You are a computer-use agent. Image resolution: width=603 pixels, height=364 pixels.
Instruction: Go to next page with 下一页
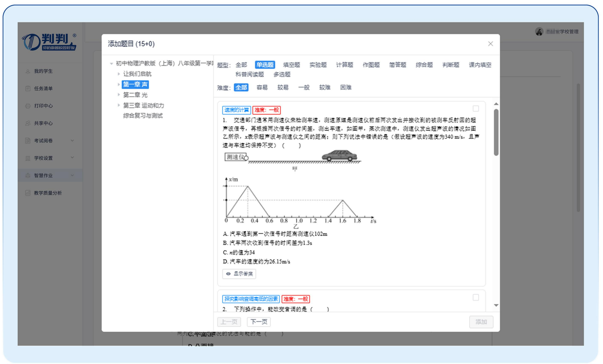pos(259,322)
